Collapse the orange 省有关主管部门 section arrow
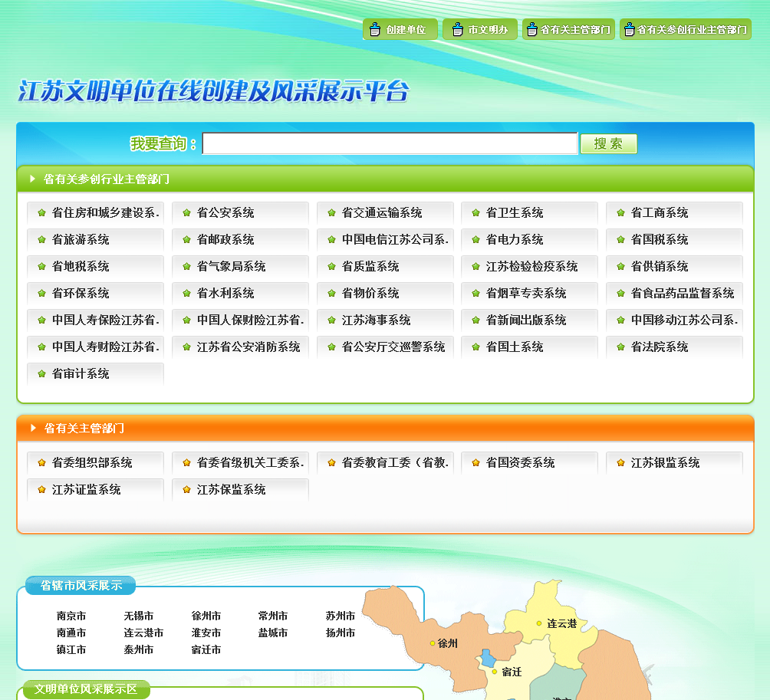 click(x=33, y=428)
